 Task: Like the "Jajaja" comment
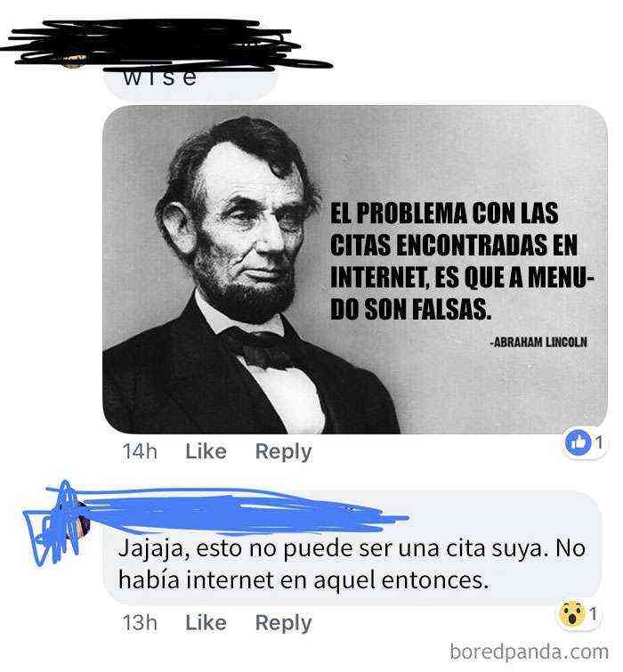tap(206, 623)
